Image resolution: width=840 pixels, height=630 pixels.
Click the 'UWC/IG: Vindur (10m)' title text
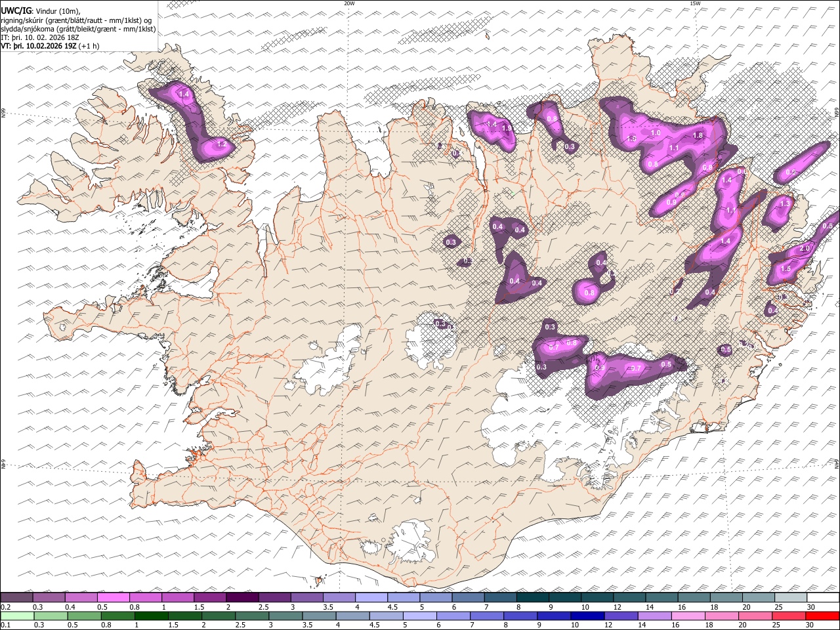coord(41,11)
